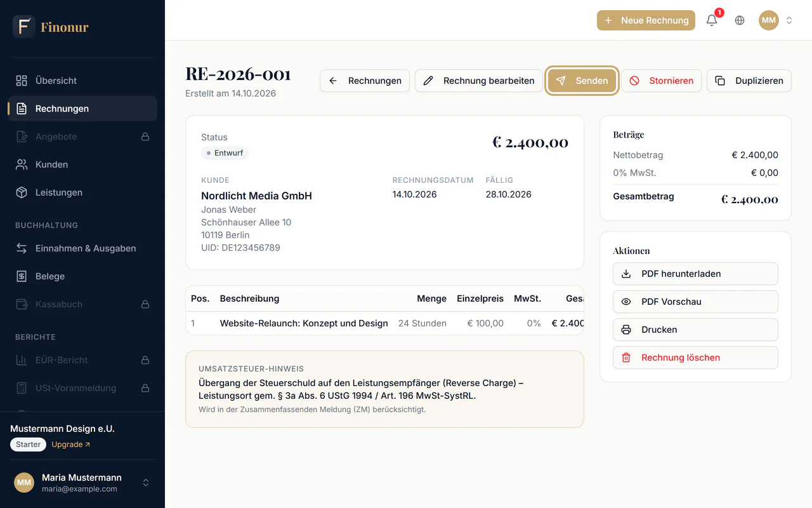
Task: Open Rechnungen in the sidebar
Action: [82, 109]
